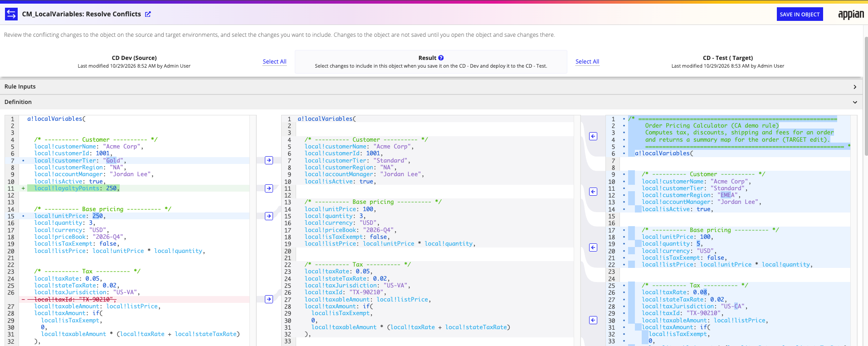The height and width of the screenshot is (346, 868).
Task: Apply target Tax section change arrow
Action: point(593,320)
